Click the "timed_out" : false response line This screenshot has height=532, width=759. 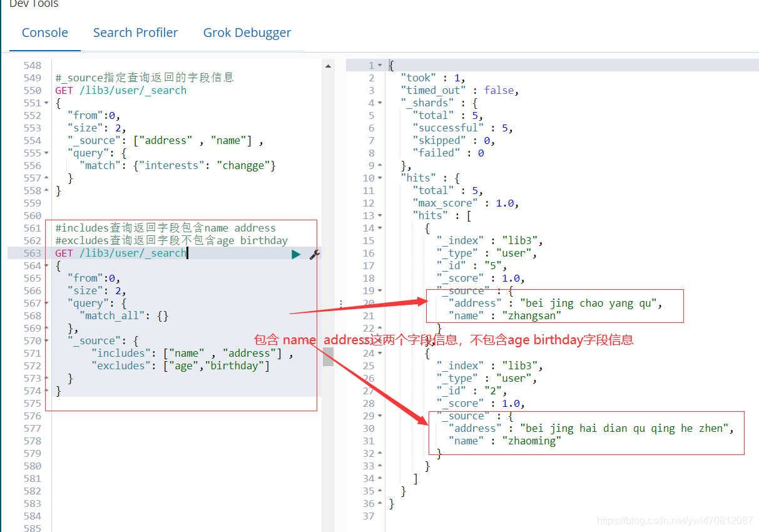point(460,90)
